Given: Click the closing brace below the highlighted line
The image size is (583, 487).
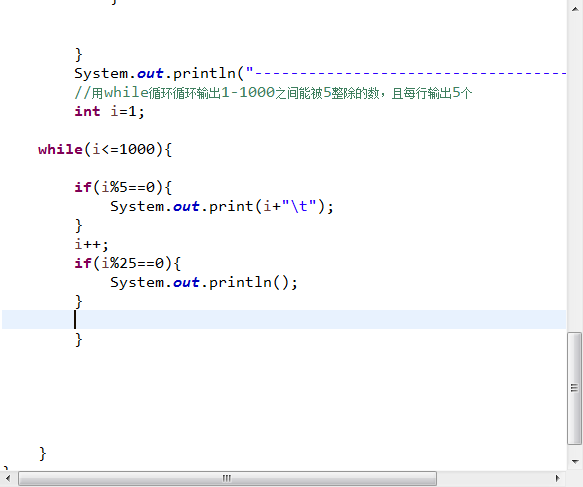Looking at the screenshot, I should [78, 339].
